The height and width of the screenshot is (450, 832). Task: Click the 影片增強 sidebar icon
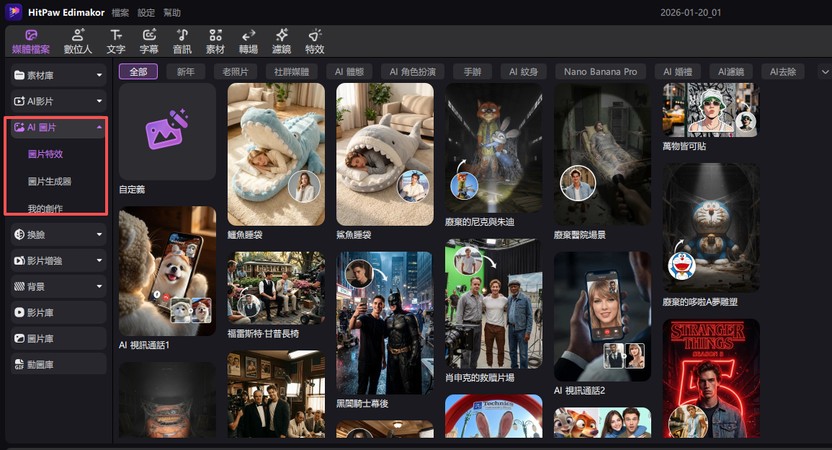point(19,260)
